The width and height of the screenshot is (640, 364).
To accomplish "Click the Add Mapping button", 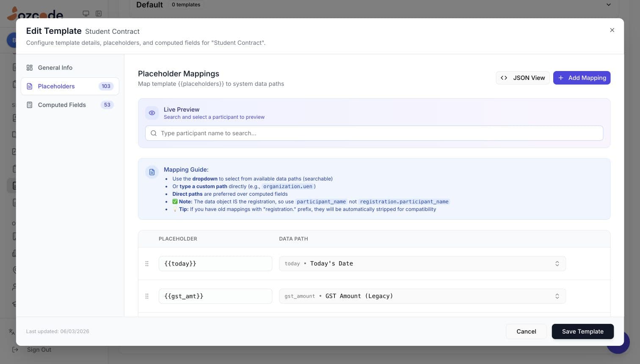I will pyautogui.click(x=582, y=78).
